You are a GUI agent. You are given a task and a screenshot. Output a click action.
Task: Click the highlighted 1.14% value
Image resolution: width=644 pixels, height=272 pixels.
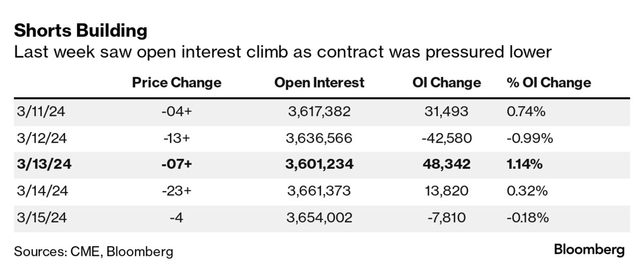tap(524, 165)
